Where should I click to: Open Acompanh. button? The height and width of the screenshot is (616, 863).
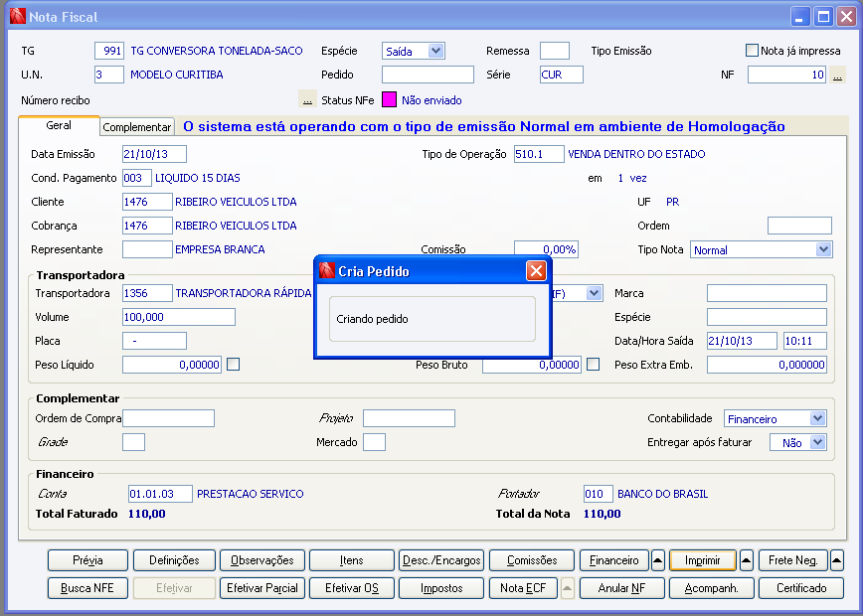click(x=712, y=588)
